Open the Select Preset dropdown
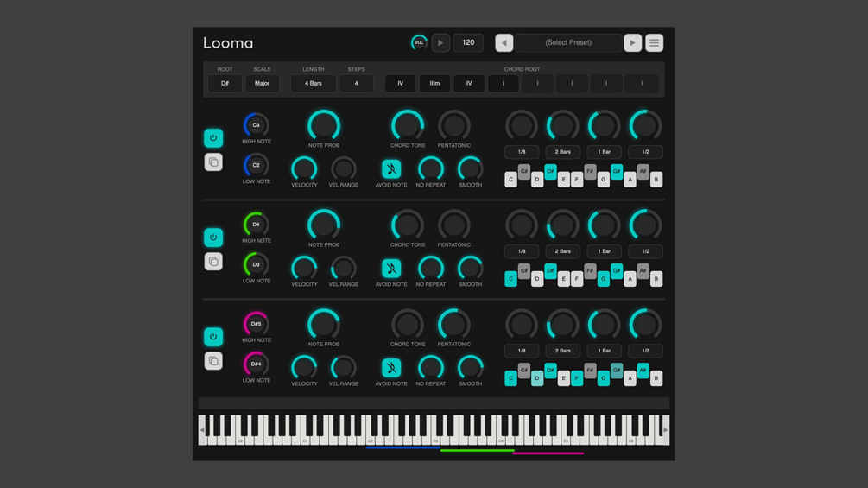 tap(568, 42)
